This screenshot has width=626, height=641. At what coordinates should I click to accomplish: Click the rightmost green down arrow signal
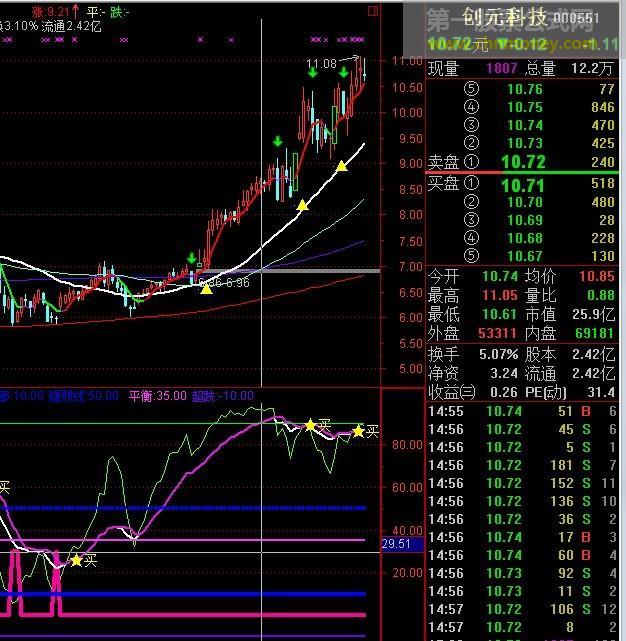click(x=344, y=73)
